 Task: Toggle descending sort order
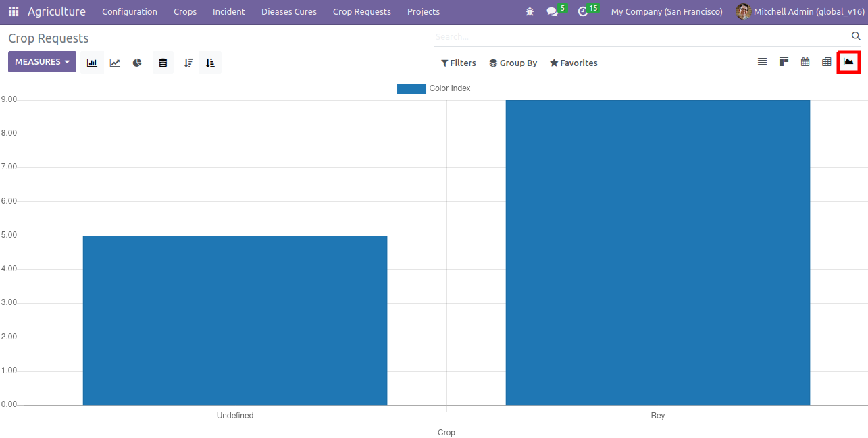pos(188,63)
